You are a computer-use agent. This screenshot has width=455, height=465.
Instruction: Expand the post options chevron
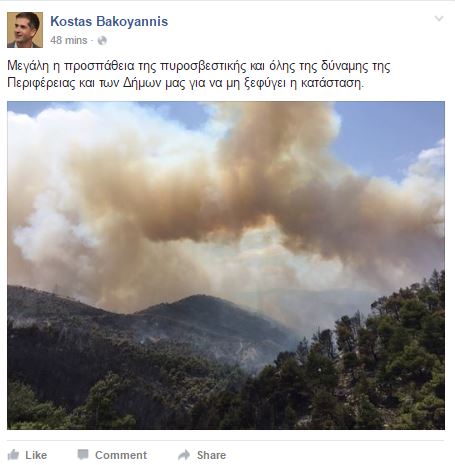(439, 19)
